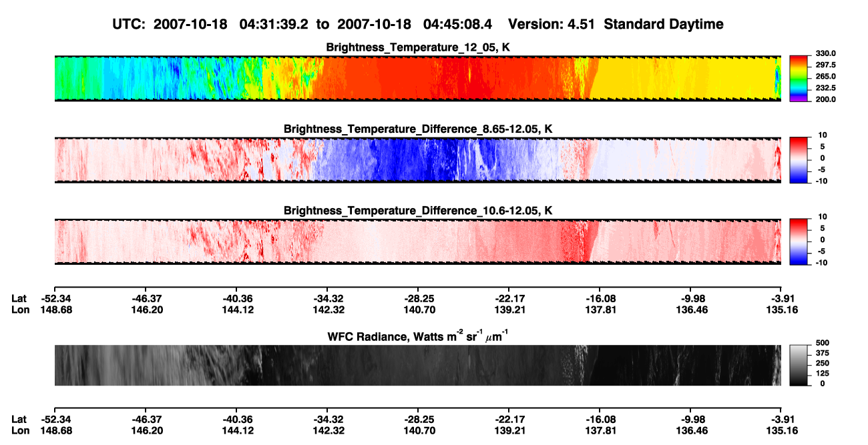
Task: Click the Brightness_Temperature_Difference_8.65-12.05 panel title
Action: (418, 129)
